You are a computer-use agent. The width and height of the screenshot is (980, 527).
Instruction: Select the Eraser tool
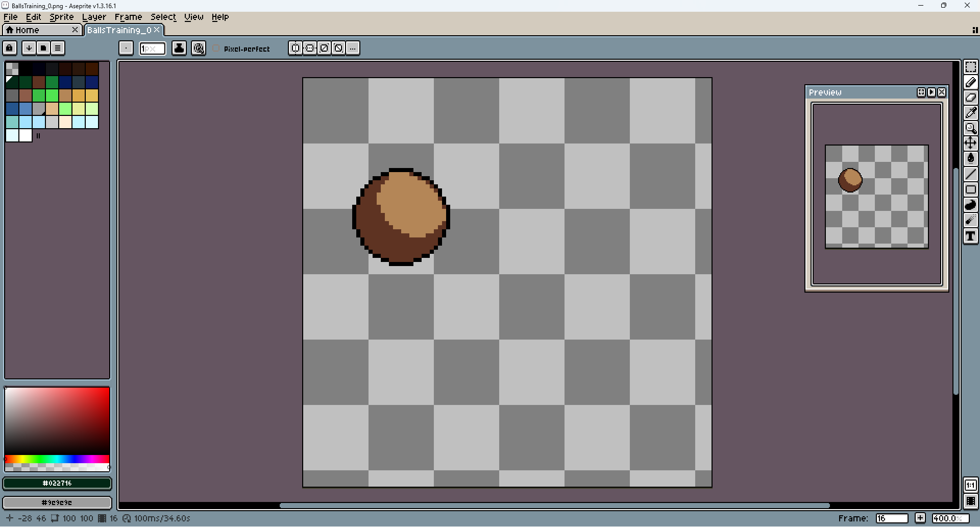[x=970, y=98]
